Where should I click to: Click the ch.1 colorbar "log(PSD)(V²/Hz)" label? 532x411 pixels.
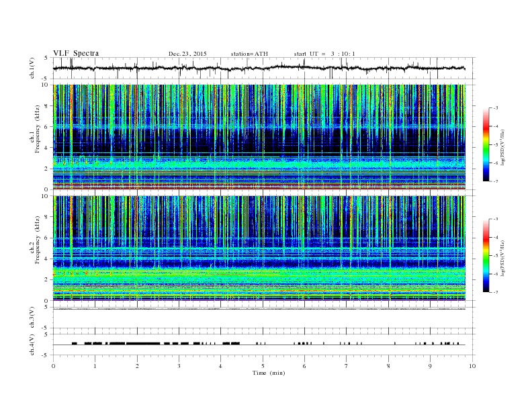(x=502, y=147)
